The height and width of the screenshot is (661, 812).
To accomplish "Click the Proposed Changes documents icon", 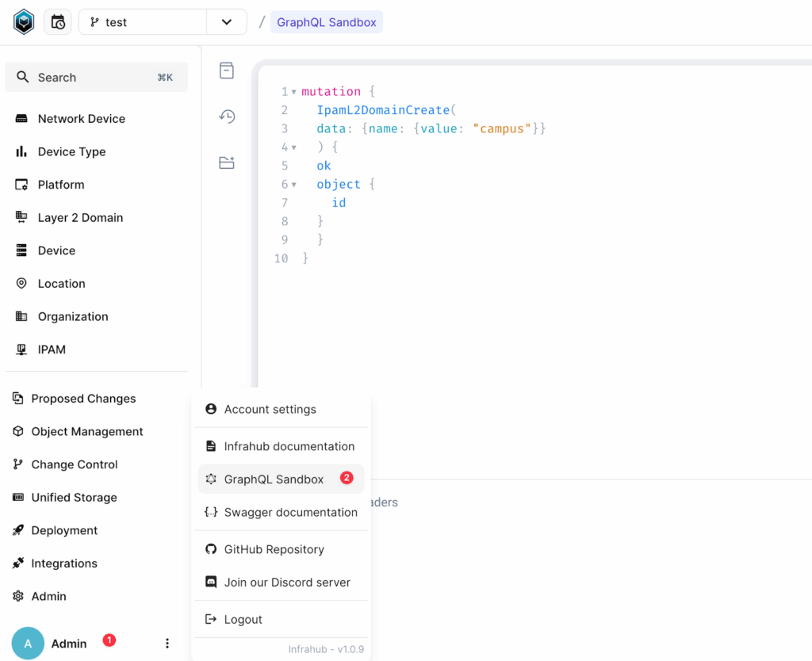I will tap(18, 398).
